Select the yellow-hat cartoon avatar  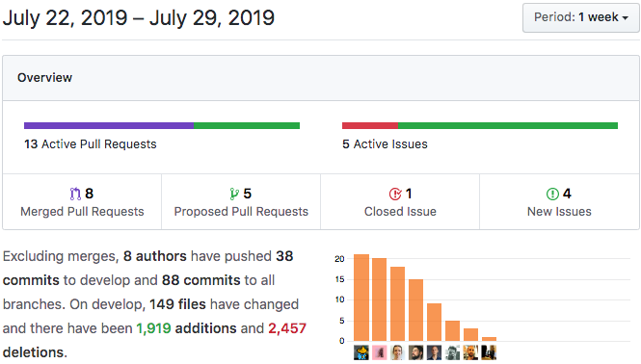(361, 352)
